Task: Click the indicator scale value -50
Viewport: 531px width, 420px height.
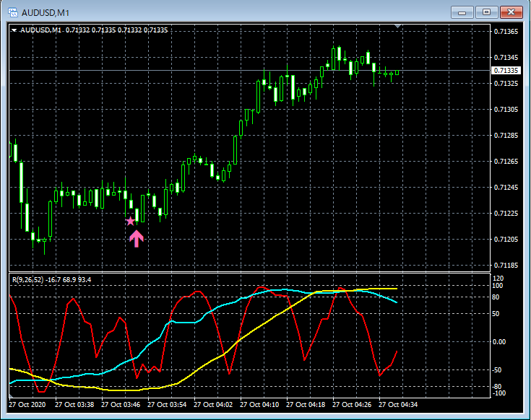Action: (497, 370)
